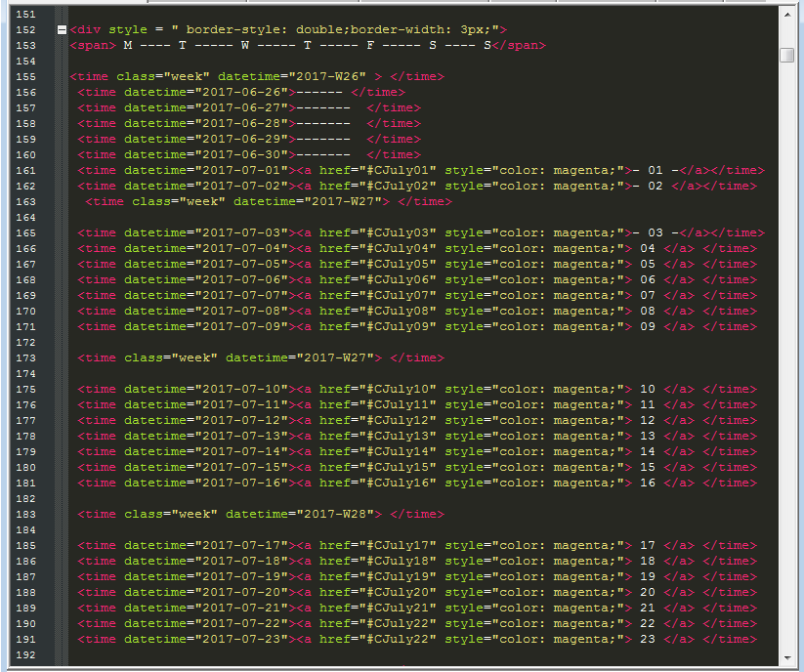Click color: magenta style on line 180

coord(561,468)
